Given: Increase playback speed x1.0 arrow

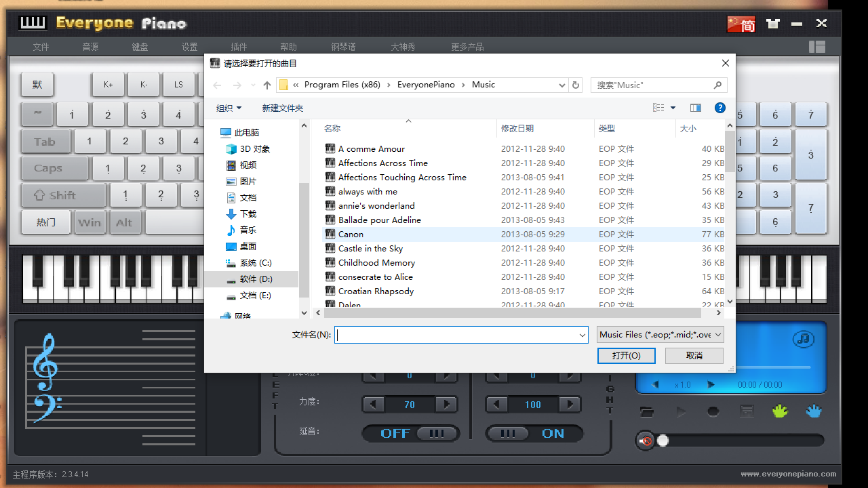Looking at the screenshot, I should pos(711,384).
